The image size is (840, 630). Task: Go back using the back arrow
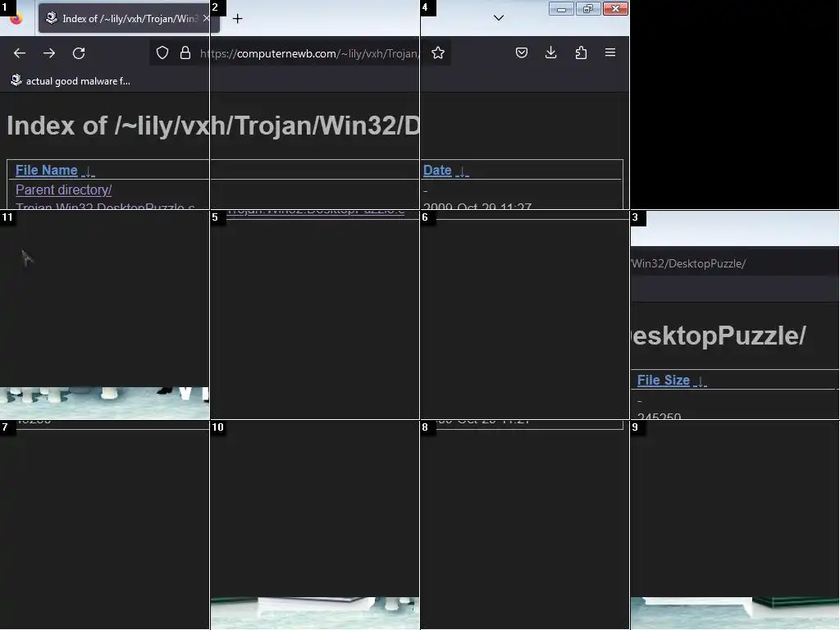tap(20, 53)
